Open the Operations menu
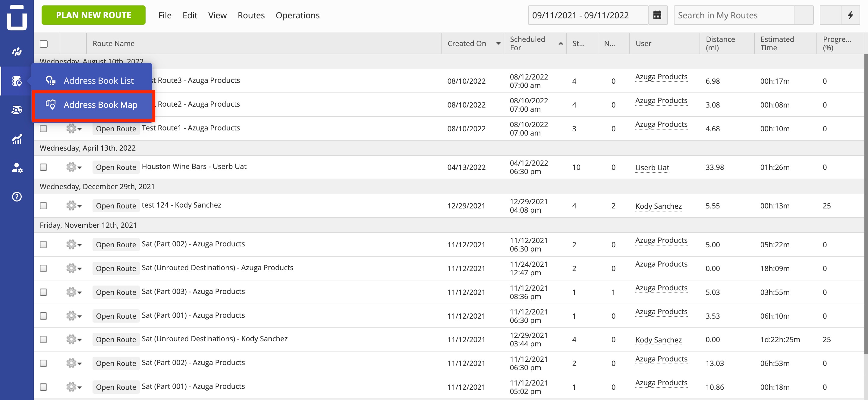The image size is (868, 400). (297, 15)
